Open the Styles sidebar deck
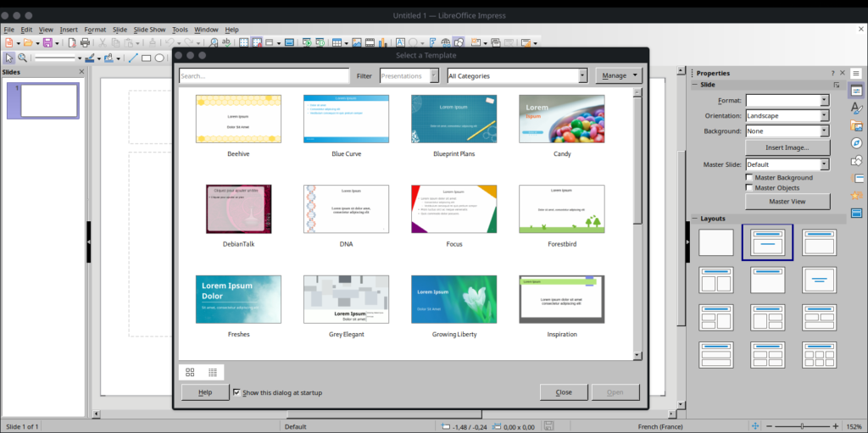868x433 pixels. click(856, 108)
